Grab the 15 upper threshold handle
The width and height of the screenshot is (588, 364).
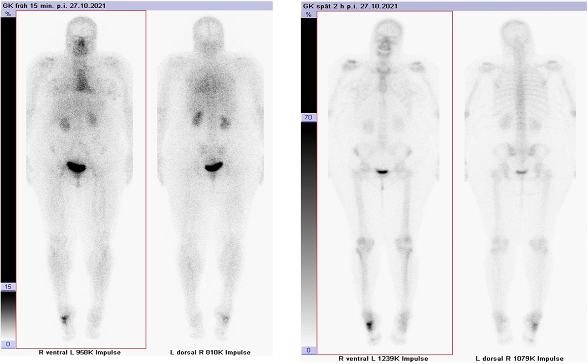click(x=8, y=287)
